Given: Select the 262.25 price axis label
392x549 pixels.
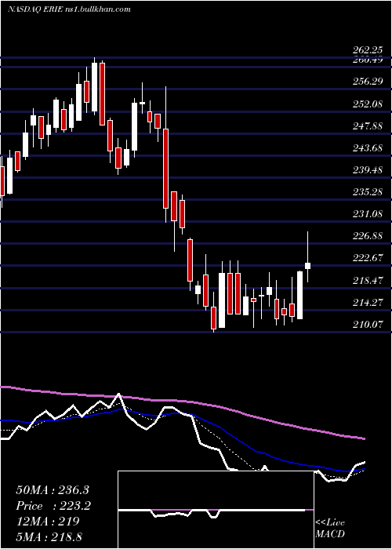Looking at the screenshot, I should coord(368,50).
